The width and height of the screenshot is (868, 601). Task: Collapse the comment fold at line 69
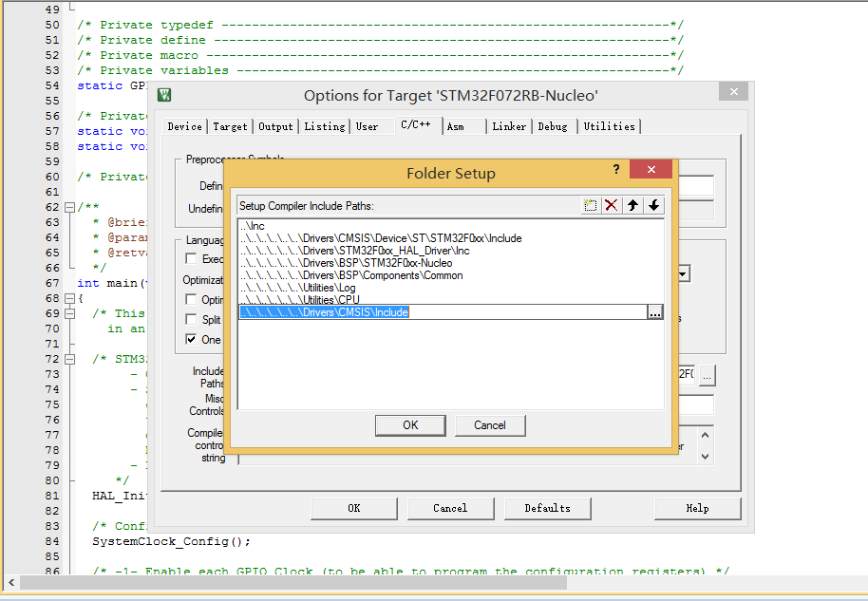click(x=69, y=313)
